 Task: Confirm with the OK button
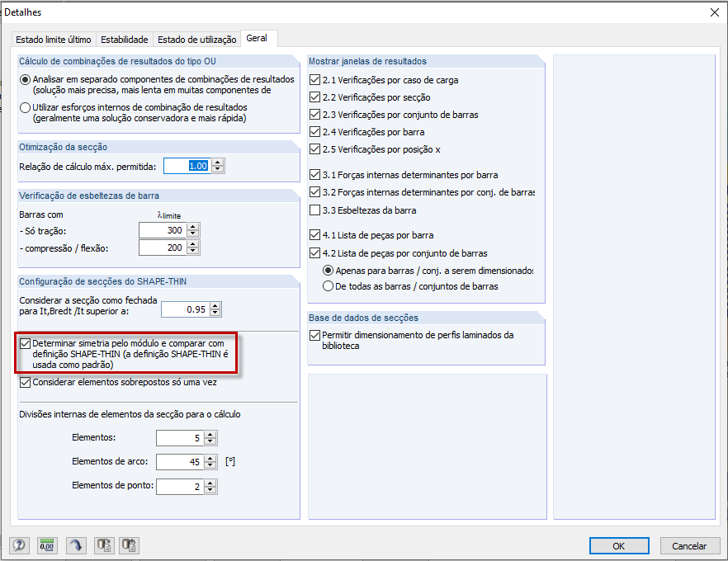click(x=619, y=546)
